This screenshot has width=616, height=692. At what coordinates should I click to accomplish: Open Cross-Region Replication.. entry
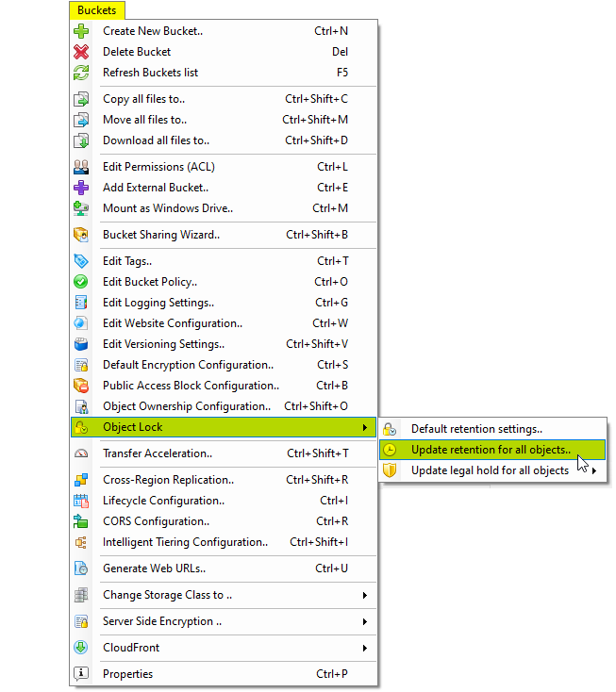224,480
